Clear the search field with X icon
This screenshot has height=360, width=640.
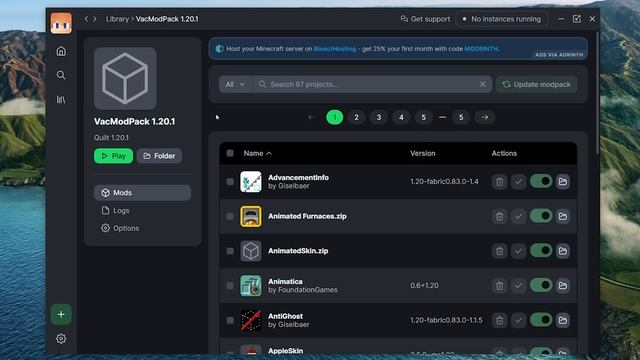click(482, 84)
